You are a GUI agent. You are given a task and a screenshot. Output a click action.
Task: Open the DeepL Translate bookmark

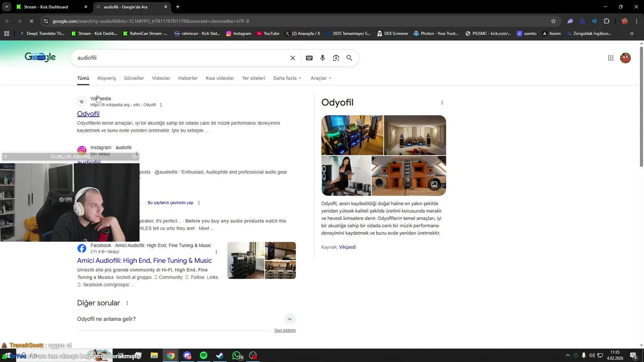pyautogui.click(x=42, y=34)
